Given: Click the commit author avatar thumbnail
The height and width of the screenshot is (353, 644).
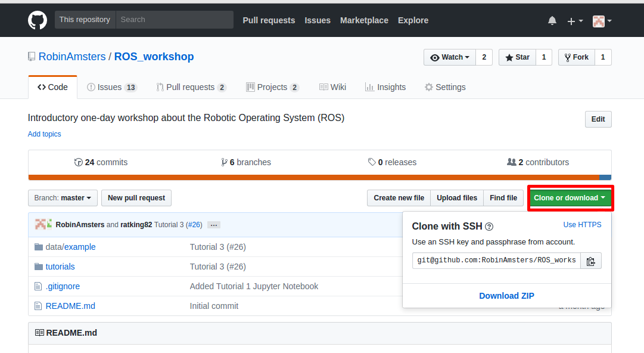Looking at the screenshot, I should [41, 224].
